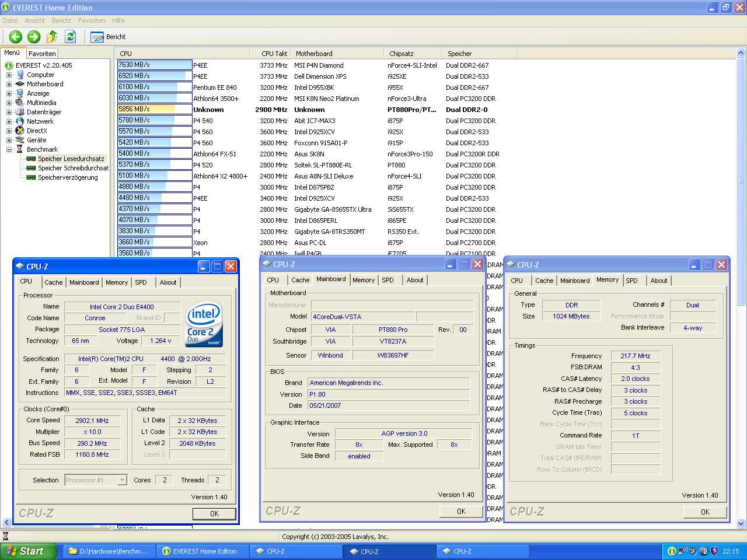Select Speicherverzögerung benchmark entry
This screenshot has height=560, width=747.
[68, 177]
